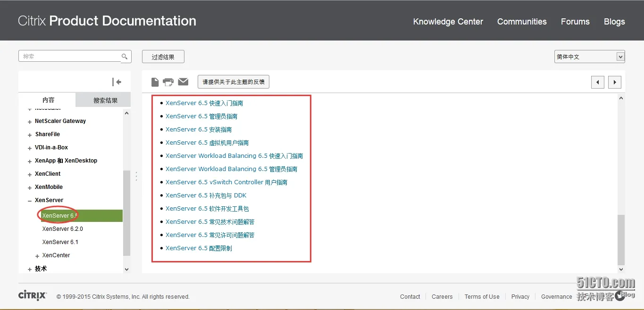Click Citrix Product Documentation title

click(107, 21)
